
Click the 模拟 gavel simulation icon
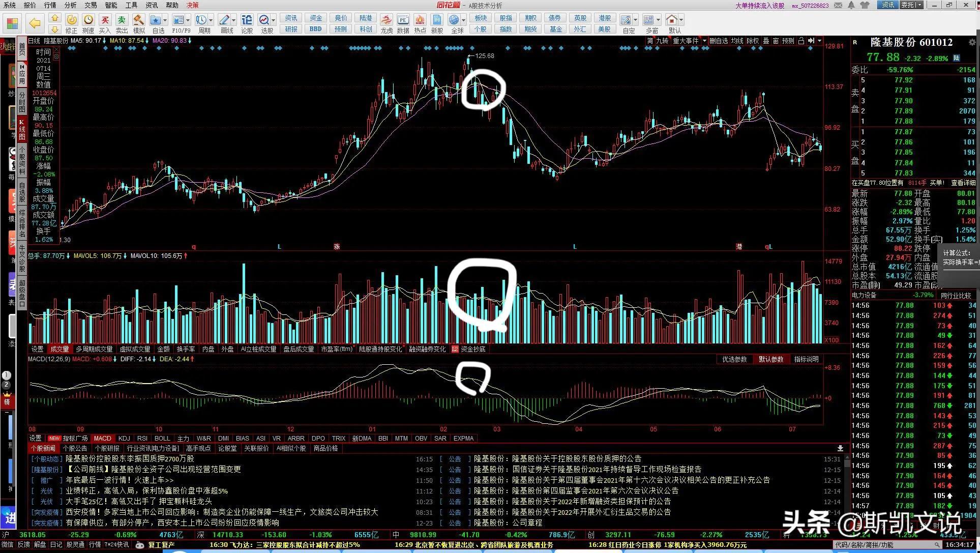tap(138, 20)
